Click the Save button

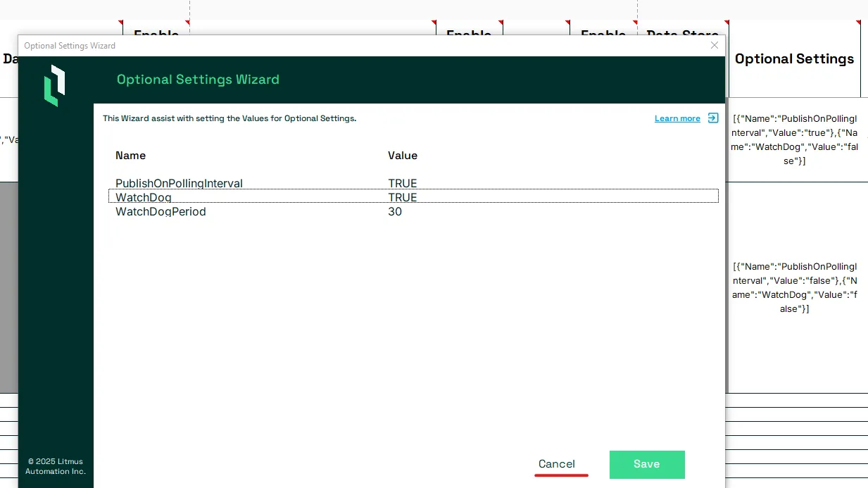[x=647, y=464]
